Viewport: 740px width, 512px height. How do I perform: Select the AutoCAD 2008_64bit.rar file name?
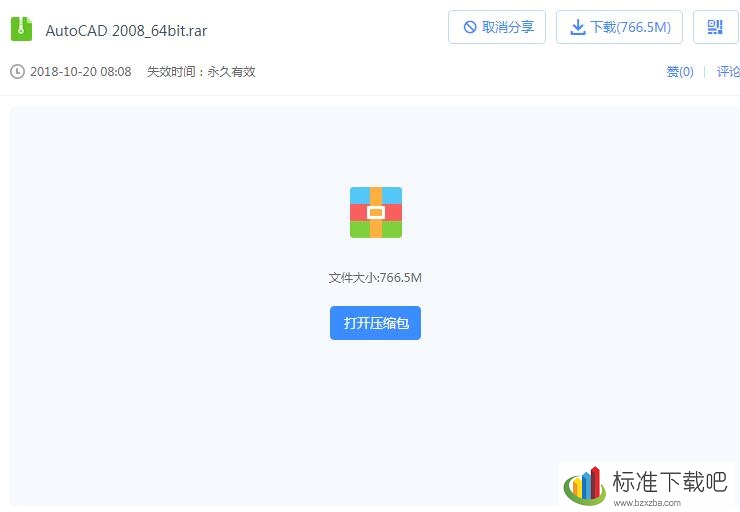(x=126, y=31)
